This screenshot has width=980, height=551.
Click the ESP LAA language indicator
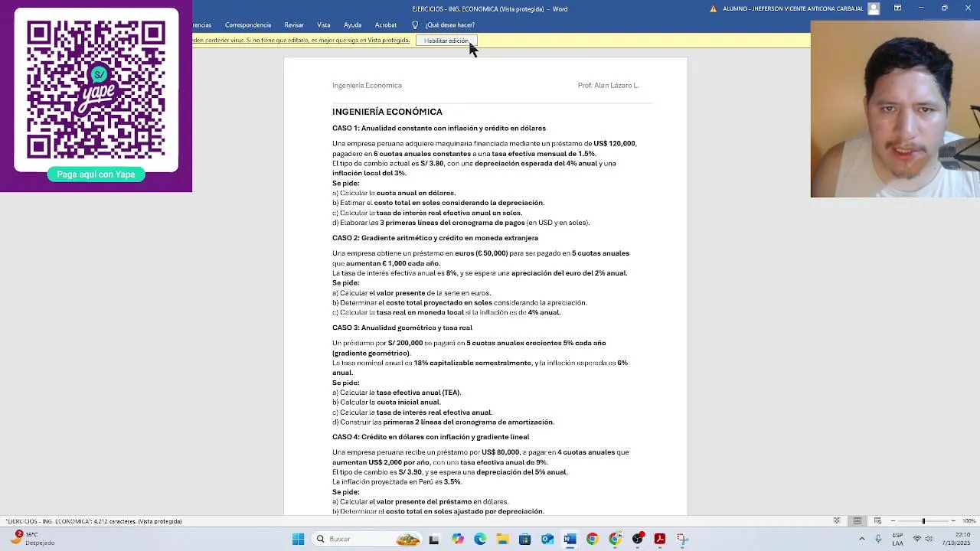(897, 539)
